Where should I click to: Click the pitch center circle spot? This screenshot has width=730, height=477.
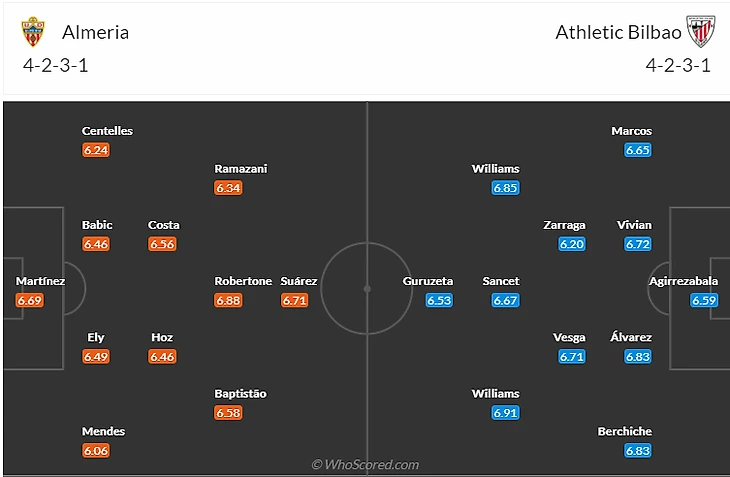[x=367, y=289]
